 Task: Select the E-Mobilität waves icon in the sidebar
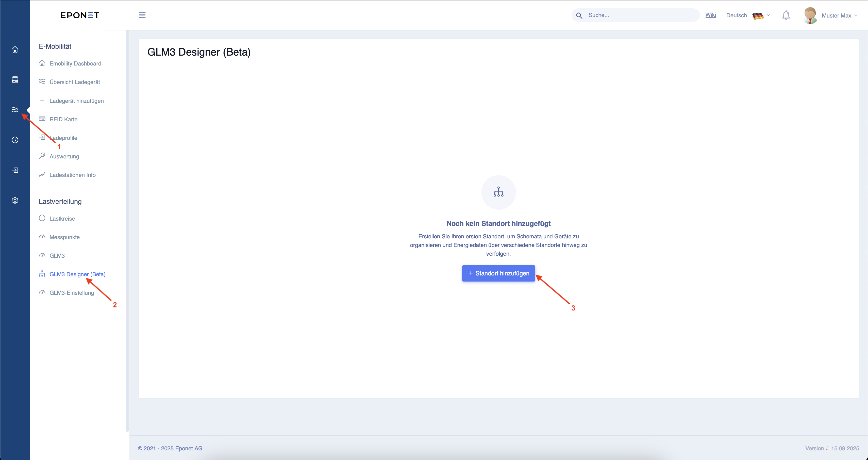(15, 109)
